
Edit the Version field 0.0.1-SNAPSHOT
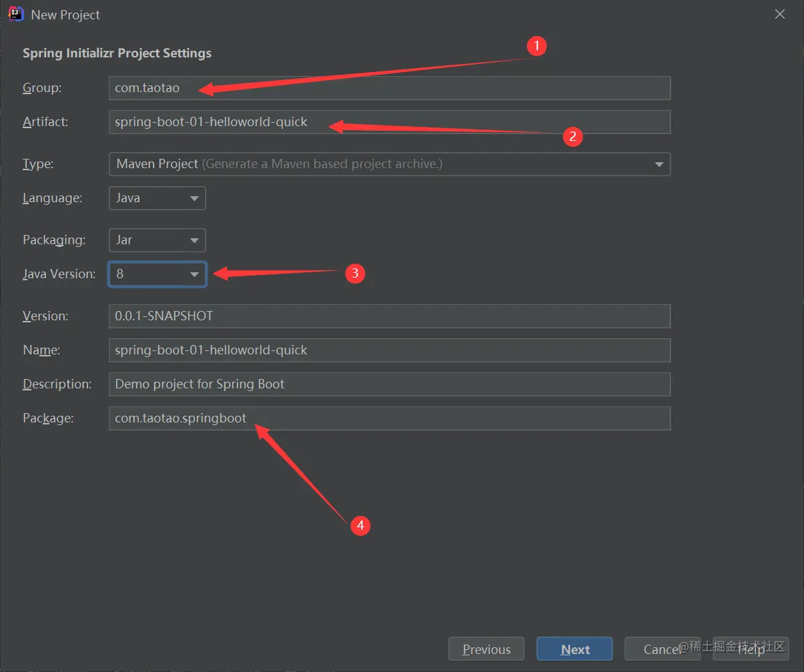pyautogui.click(x=389, y=316)
